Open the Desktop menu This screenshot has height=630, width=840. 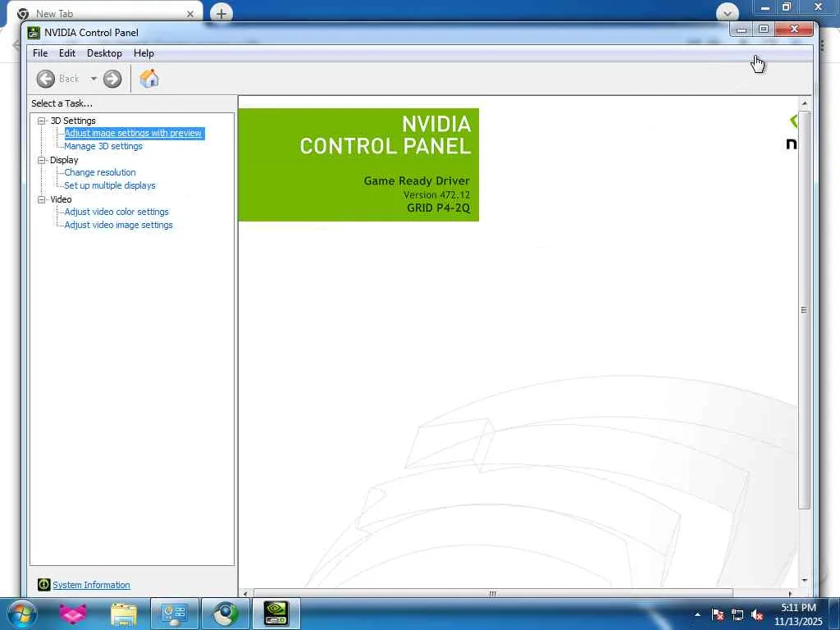click(x=104, y=53)
